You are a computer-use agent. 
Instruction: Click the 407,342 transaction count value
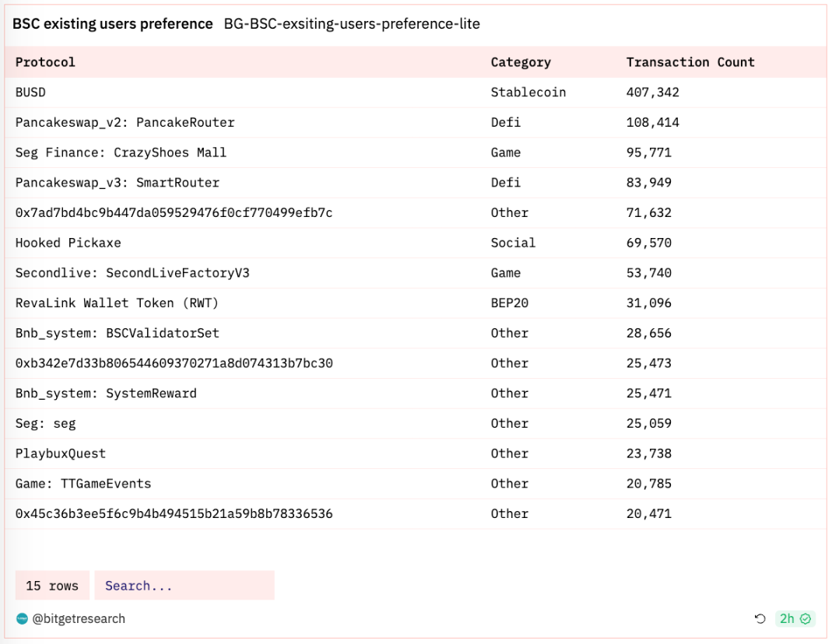pos(652,93)
